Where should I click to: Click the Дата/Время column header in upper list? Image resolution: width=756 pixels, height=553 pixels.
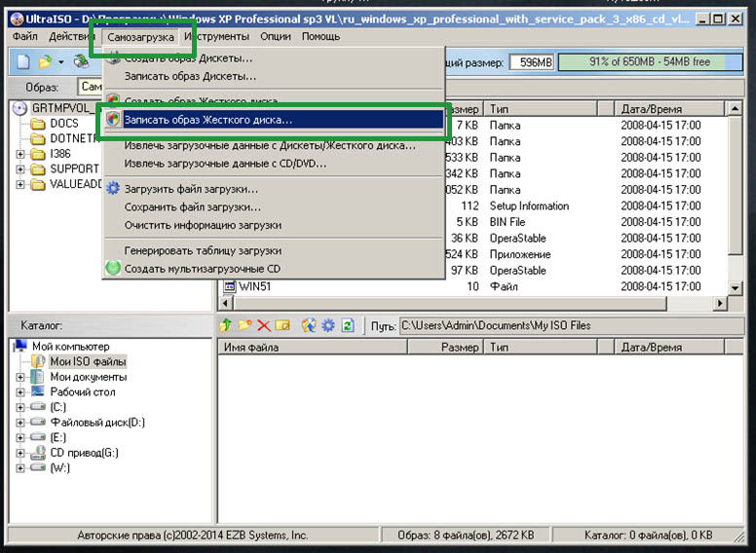point(668,109)
